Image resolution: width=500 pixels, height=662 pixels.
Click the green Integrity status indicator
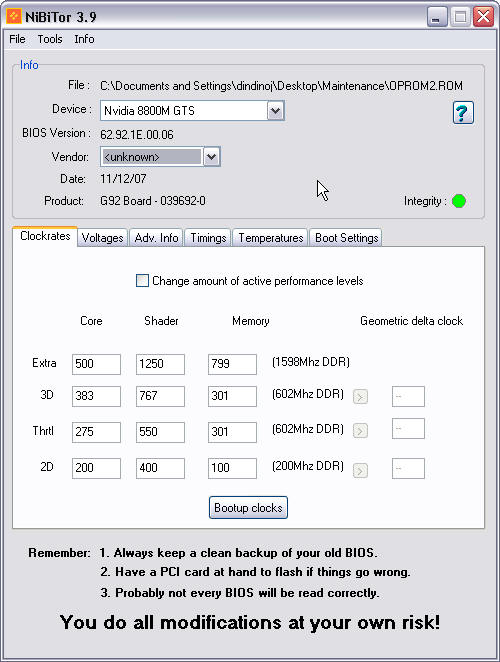pos(459,201)
